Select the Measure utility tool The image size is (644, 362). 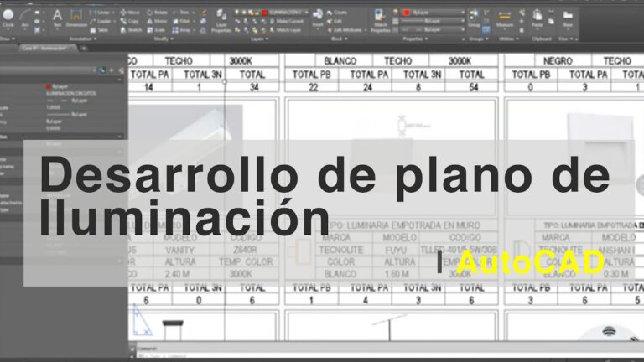point(505,17)
